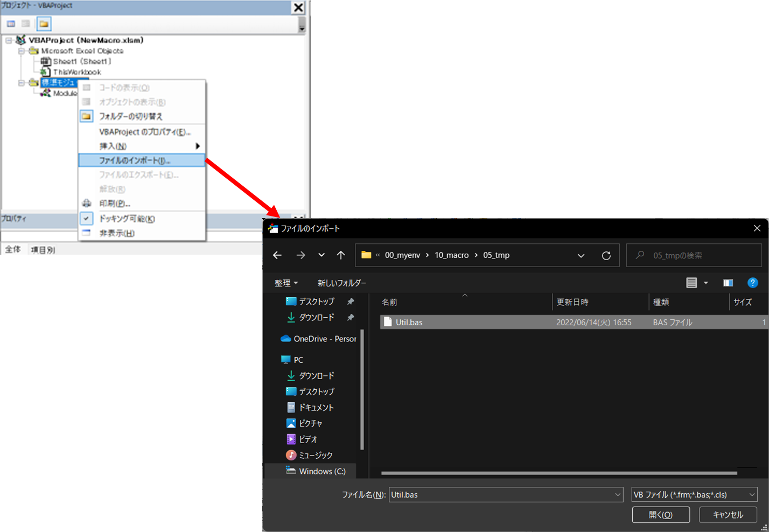This screenshot has height=532, width=769.
Task: Choose Print (P) context menu entry
Action: coord(142,204)
